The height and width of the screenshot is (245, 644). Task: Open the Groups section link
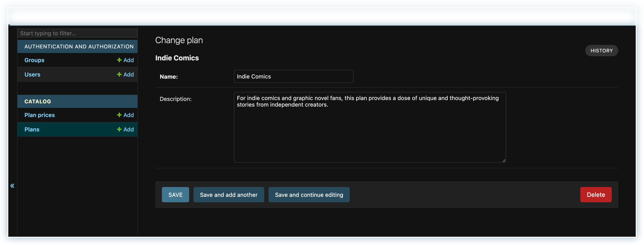(x=34, y=60)
